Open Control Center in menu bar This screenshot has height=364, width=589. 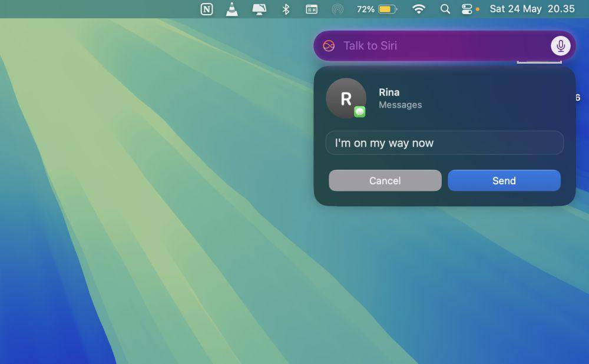point(467,9)
